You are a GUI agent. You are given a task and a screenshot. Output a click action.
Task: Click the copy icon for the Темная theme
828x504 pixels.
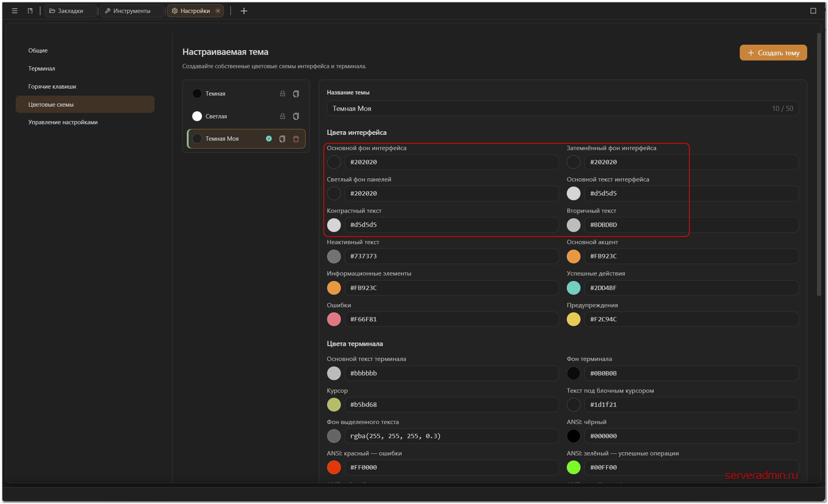tap(296, 94)
